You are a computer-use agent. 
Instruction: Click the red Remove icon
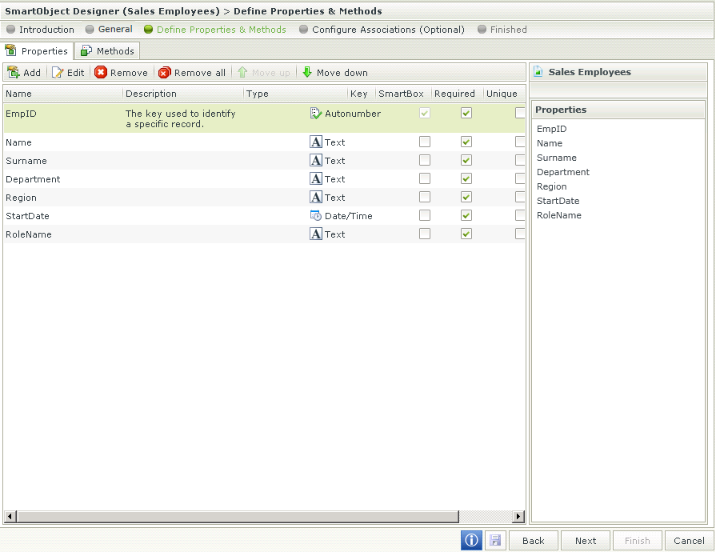coord(100,72)
